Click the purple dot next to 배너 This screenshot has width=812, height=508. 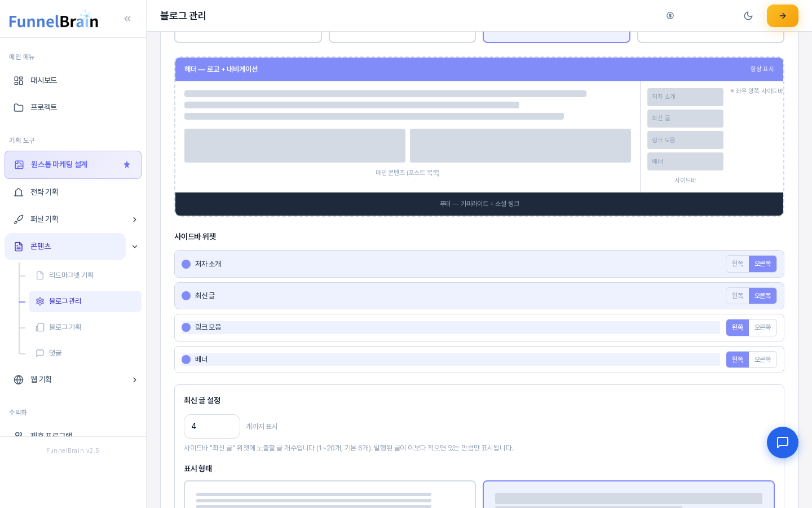coord(186,360)
